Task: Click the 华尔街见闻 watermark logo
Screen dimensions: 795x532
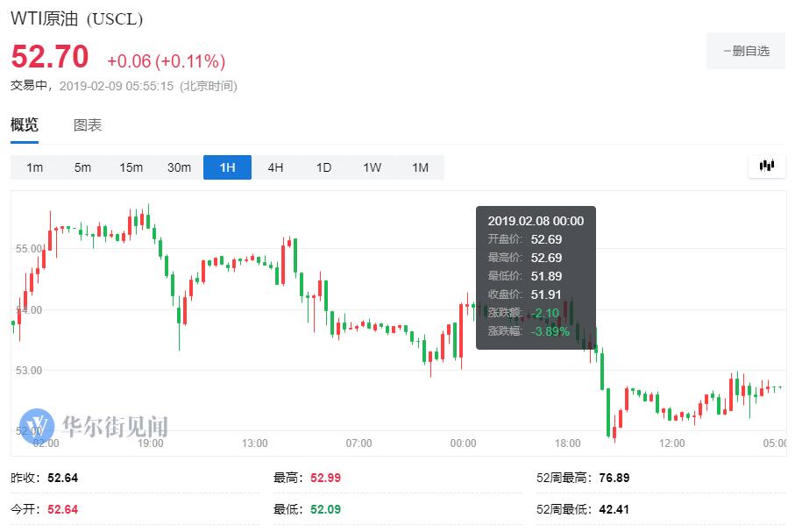Action: pyautogui.click(x=94, y=426)
